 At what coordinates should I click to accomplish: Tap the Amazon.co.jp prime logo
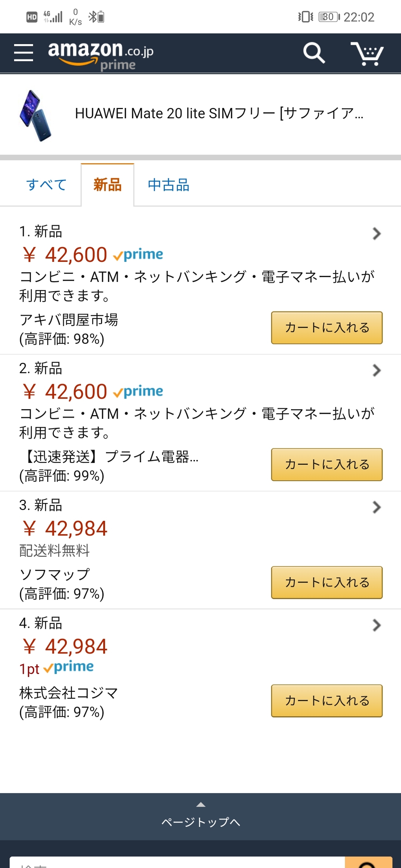point(100,55)
